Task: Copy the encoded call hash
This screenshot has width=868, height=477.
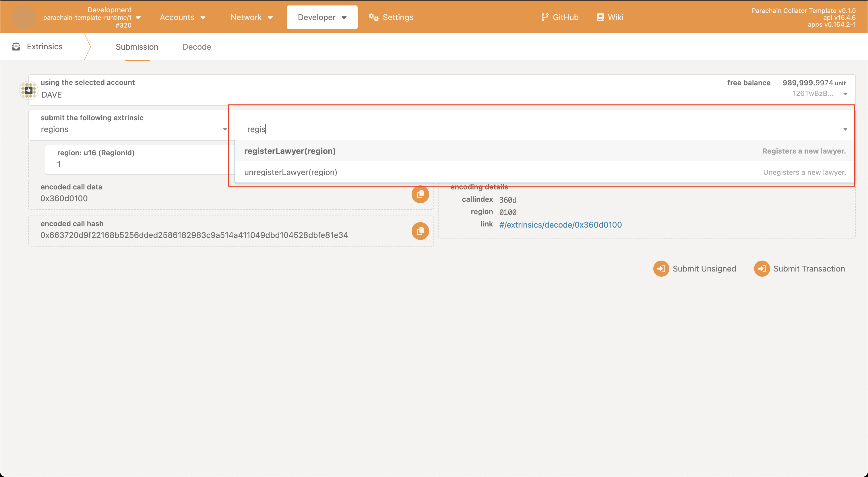Action: click(420, 231)
